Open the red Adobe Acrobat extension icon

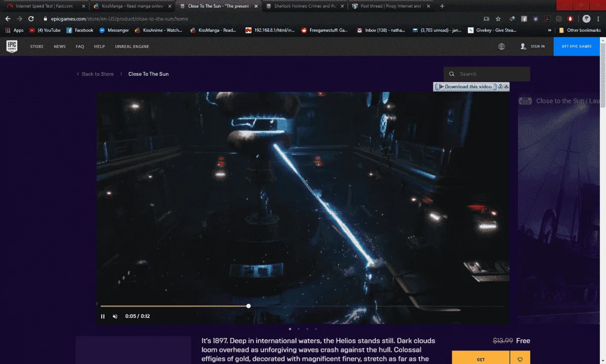[x=547, y=19]
